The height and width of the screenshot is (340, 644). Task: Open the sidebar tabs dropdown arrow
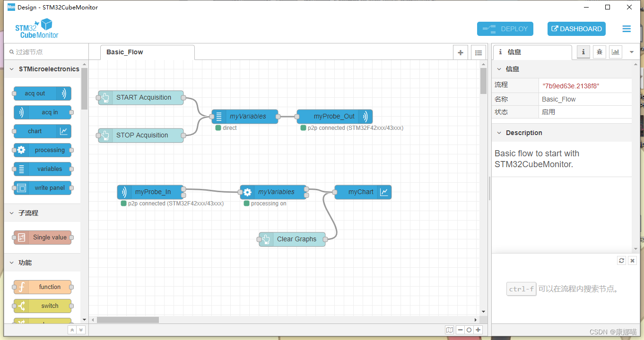pos(632,52)
